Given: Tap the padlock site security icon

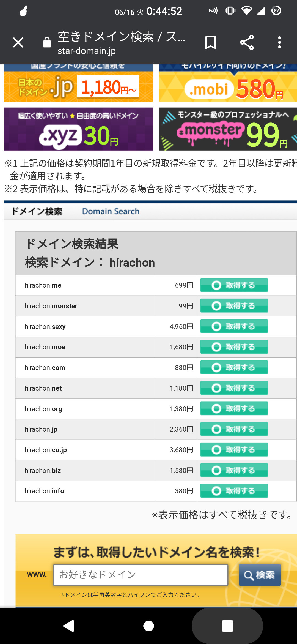Looking at the screenshot, I should coord(47,43).
